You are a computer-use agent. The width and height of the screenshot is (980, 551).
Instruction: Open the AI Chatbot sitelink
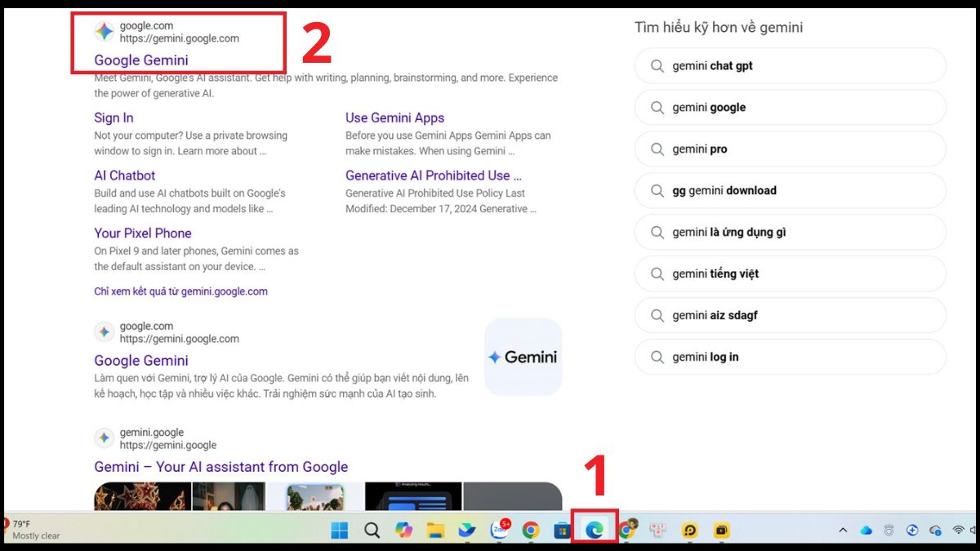pos(124,175)
